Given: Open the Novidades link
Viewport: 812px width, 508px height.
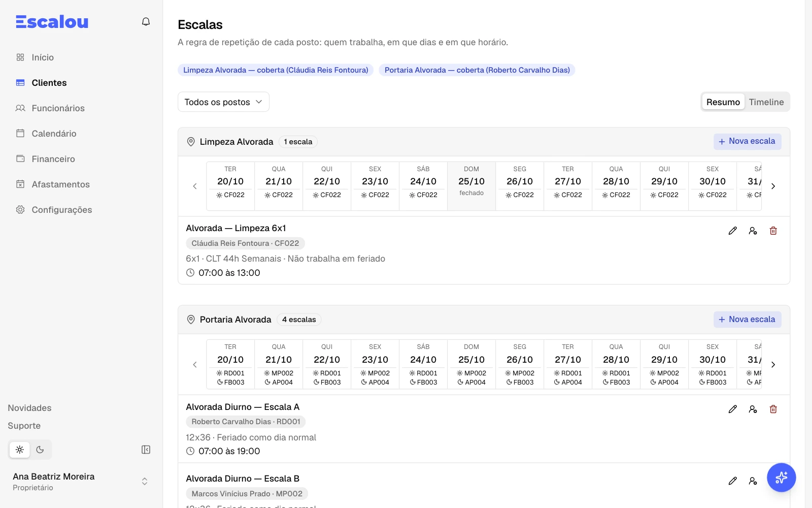Looking at the screenshot, I should pyautogui.click(x=29, y=408).
